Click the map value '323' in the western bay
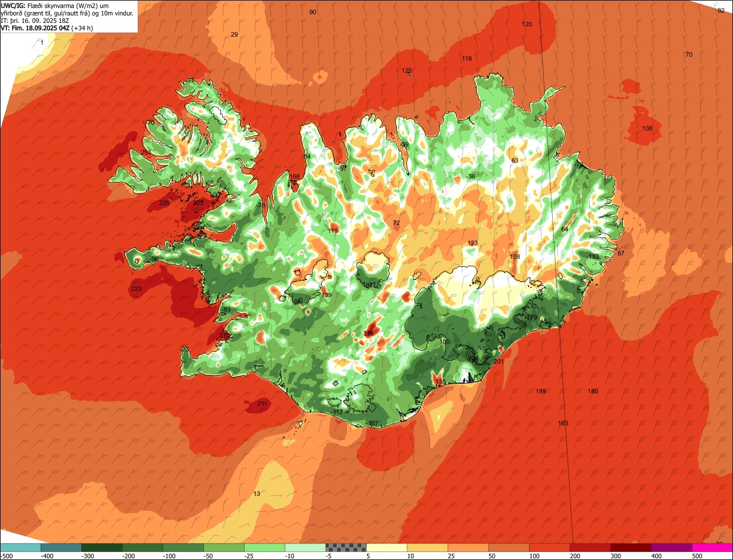 199,203
